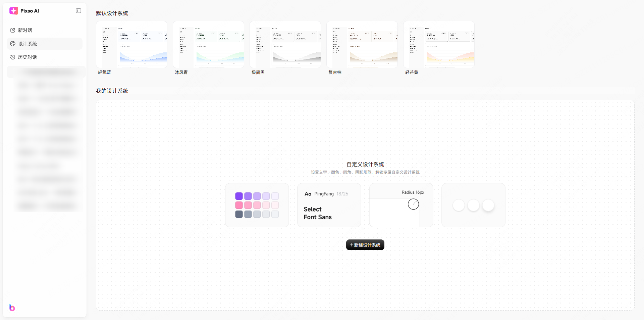Click the 我的设计系统 section title
Image resolution: width=644 pixels, height=320 pixels.
click(x=112, y=91)
